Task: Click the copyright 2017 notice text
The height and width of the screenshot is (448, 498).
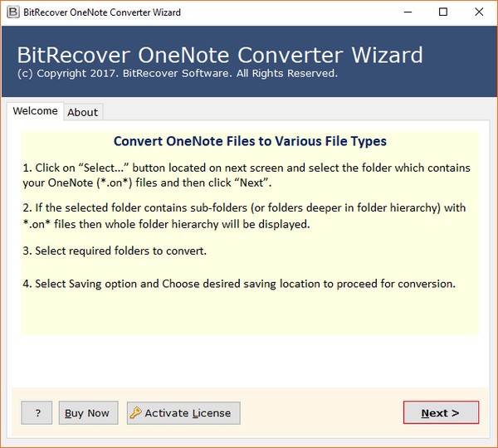Action: 177,74
